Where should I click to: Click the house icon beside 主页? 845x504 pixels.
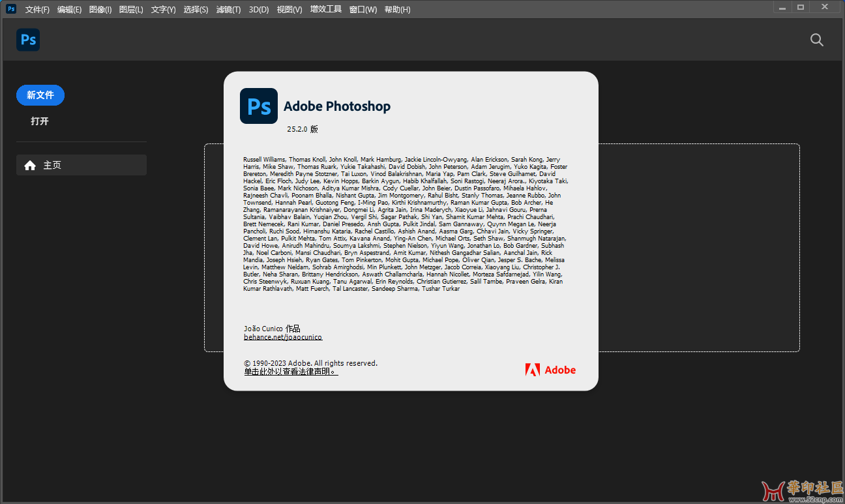[30, 166]
